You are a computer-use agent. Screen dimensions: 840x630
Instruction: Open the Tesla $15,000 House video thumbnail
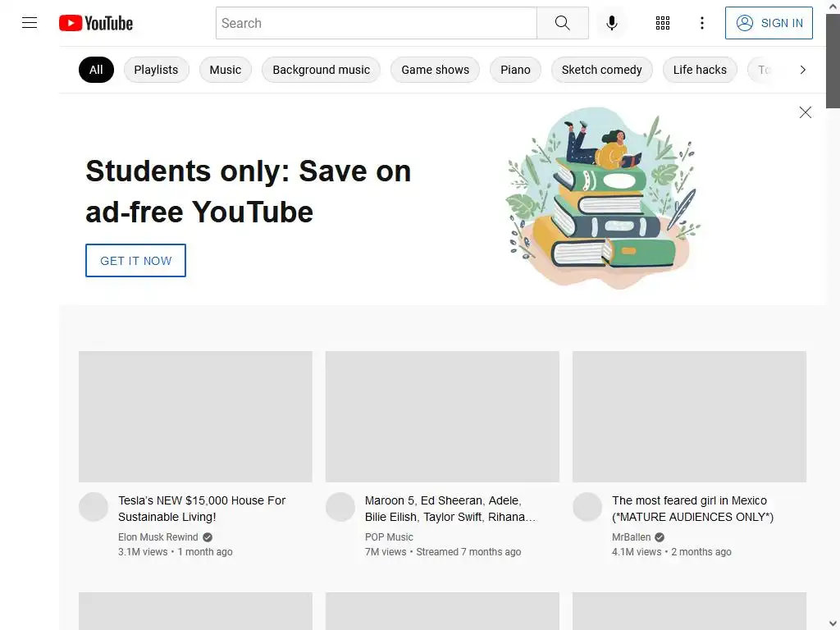click(195, 416)
